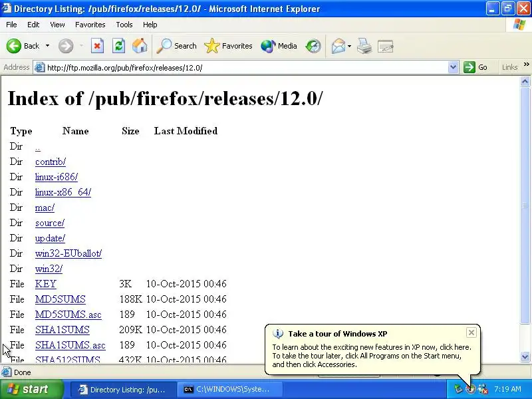Open the Media toolbar button
The height and width of the screenshot is (399, 532).
point(279,46)
